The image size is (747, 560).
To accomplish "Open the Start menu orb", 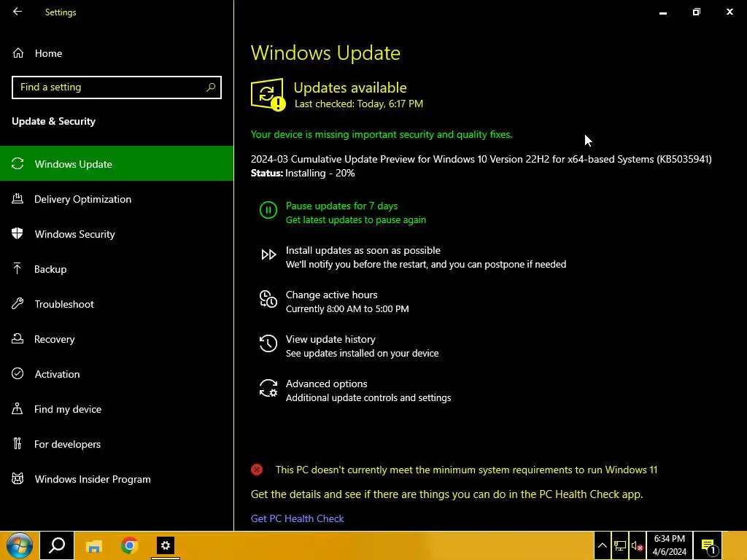I will coord(20,545).
